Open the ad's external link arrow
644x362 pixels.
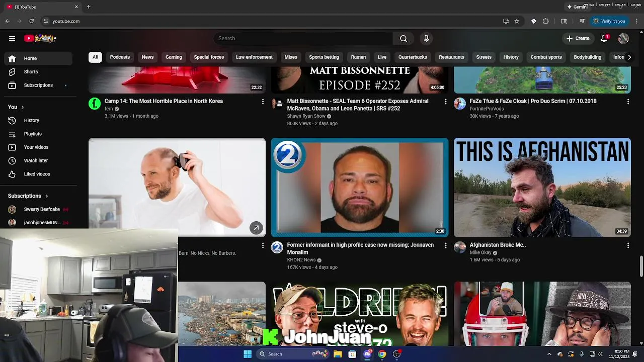[x=256, y=228]
